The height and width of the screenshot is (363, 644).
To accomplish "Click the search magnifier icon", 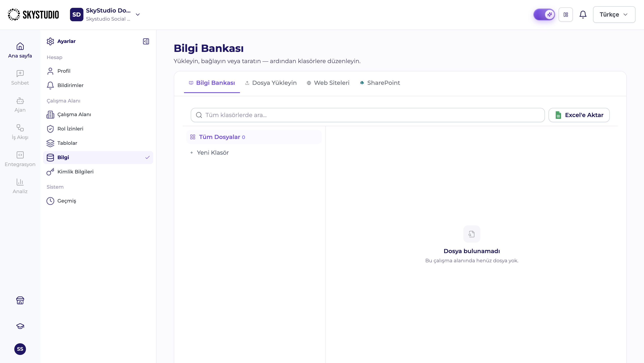I will pyautogui.click(x=199, y=115).
